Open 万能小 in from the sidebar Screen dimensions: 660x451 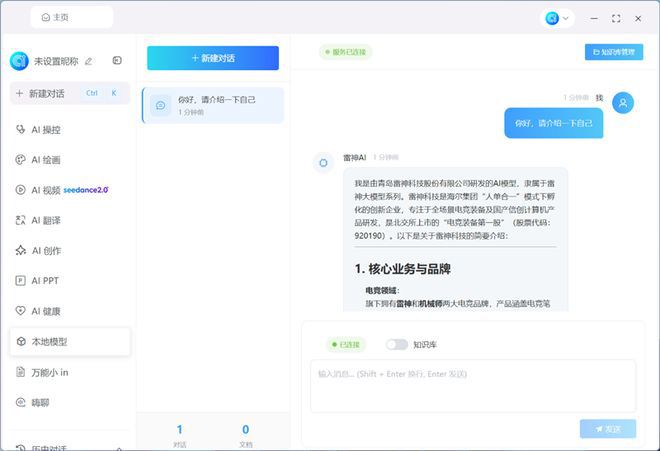(x=70, y=372)
